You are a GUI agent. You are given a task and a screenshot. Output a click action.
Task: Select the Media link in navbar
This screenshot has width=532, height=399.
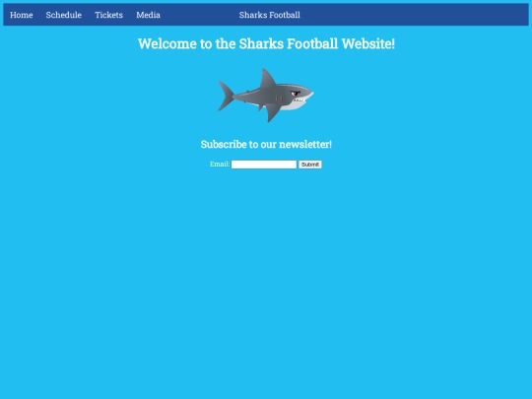click(148, 15)
